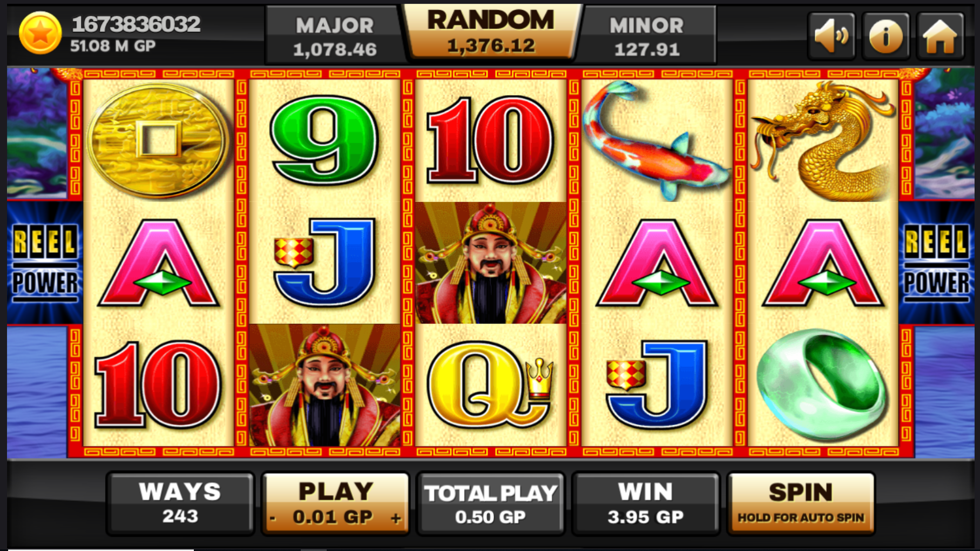Select the MINOR jackpot panel

646,36
